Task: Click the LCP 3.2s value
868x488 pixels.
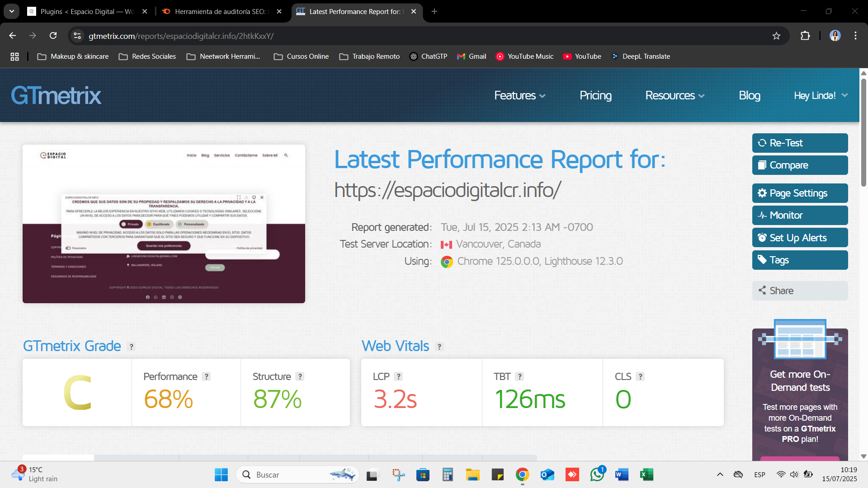Action: (395, 399)
